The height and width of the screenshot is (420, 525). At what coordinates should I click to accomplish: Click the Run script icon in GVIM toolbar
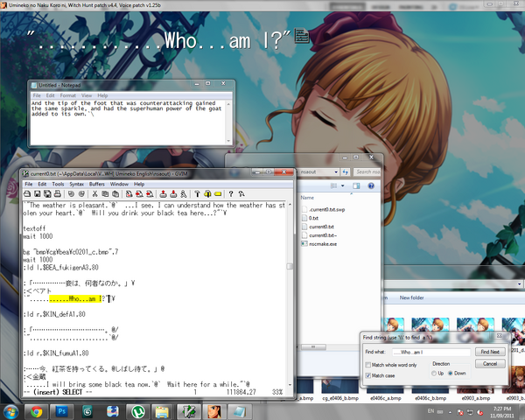[184, 193]
